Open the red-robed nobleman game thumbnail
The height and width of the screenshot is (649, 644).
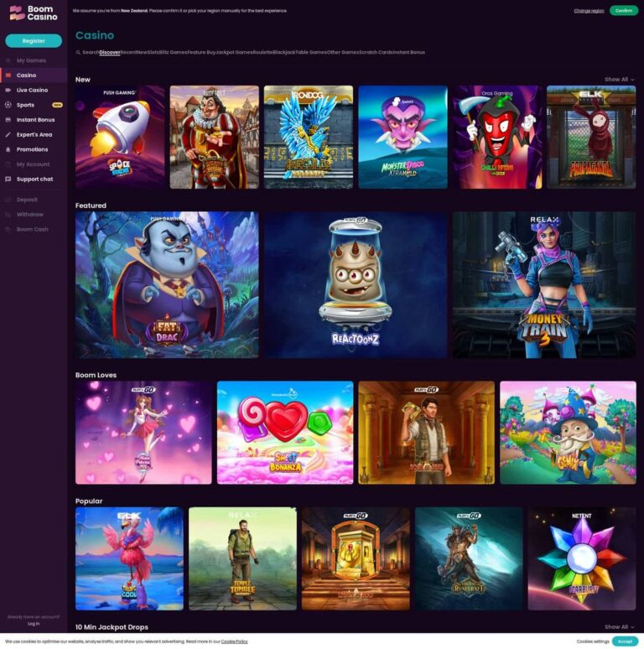(215, 138)
